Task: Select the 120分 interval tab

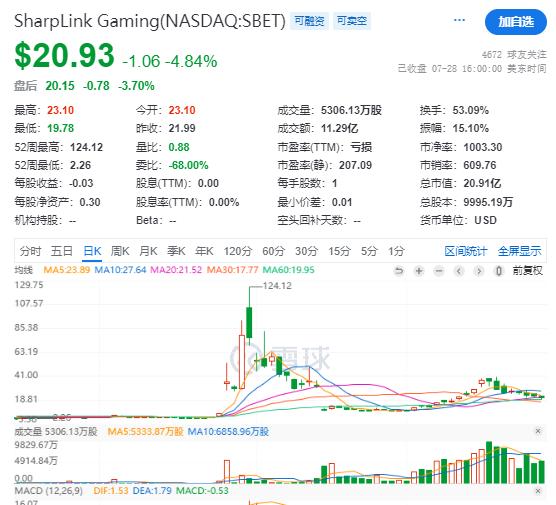Action: tap(237, 251)
